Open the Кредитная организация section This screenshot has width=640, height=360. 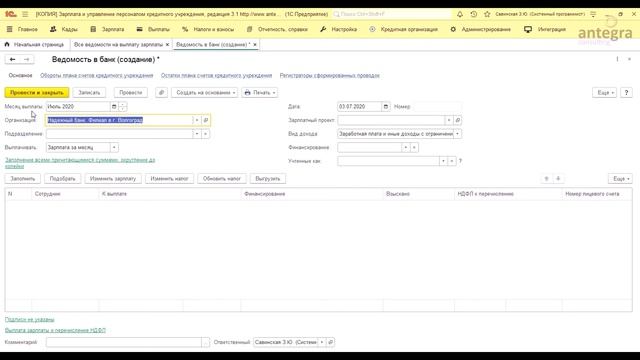click(x=403, y=29)
